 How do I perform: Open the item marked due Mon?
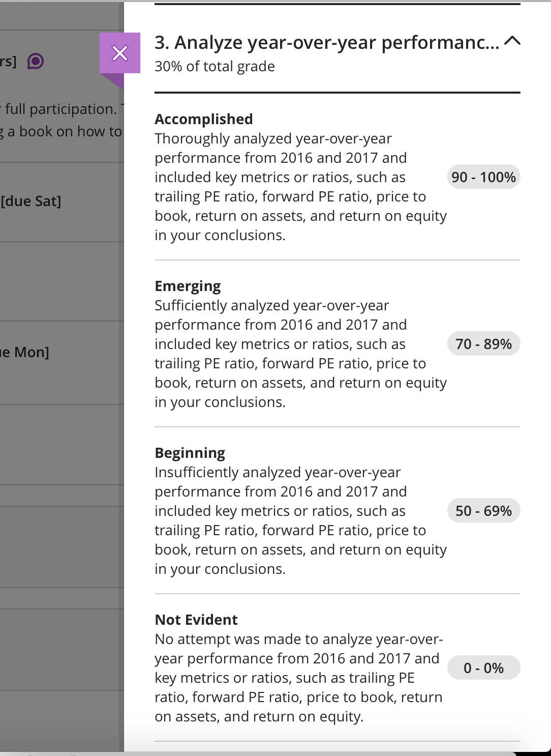(x=24, y=352)
